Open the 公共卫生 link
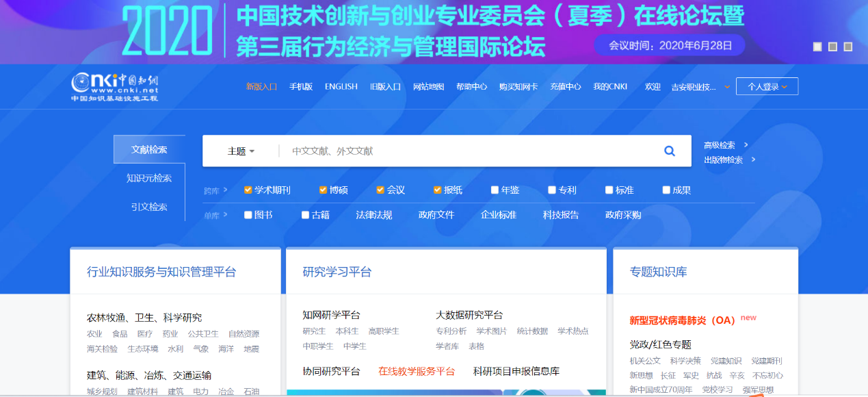Screen dimensions: 868x397 (203, 334)
